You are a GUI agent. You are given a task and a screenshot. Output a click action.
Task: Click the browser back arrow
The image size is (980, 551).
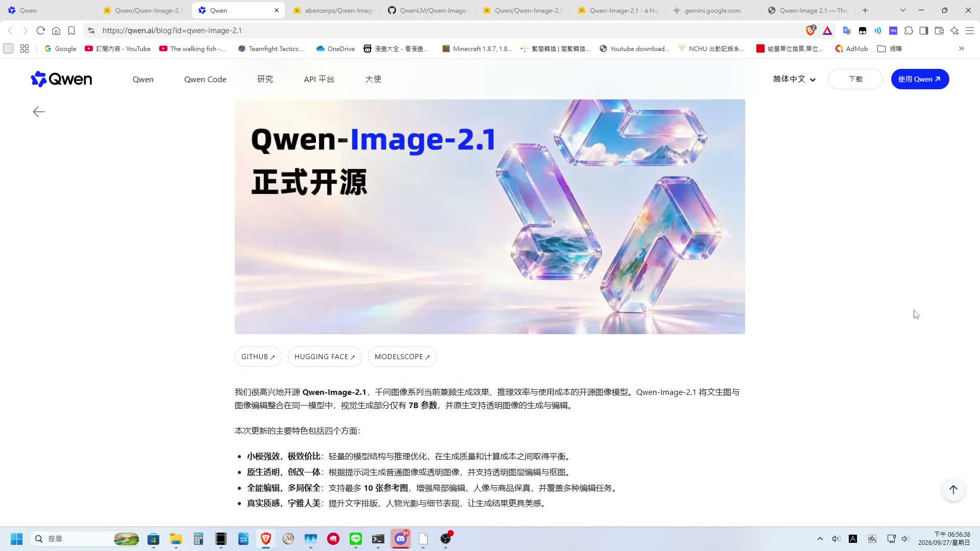[x=10, y=31]
